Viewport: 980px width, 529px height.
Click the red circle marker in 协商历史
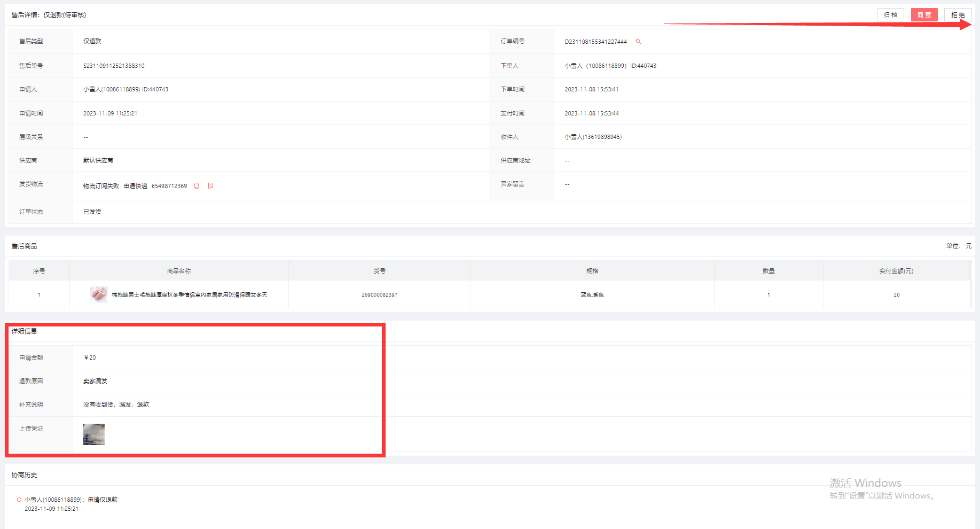[19, 500]
